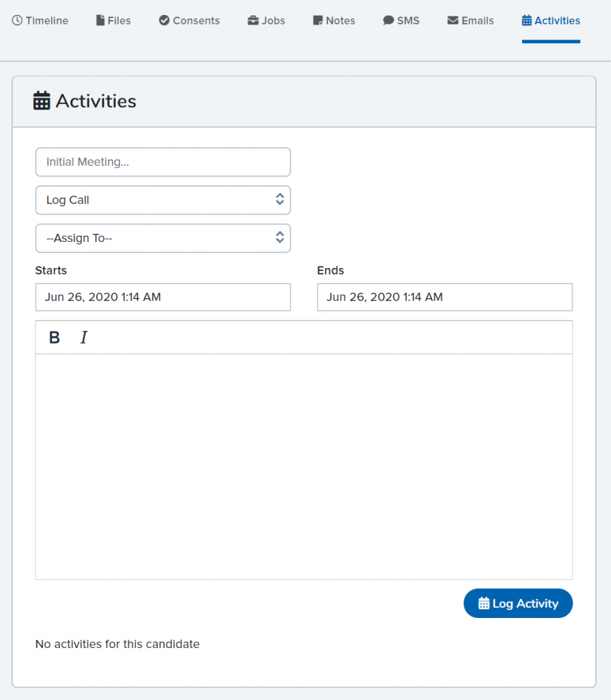
Task: Open the Emails tab
Action: point(470,21)
